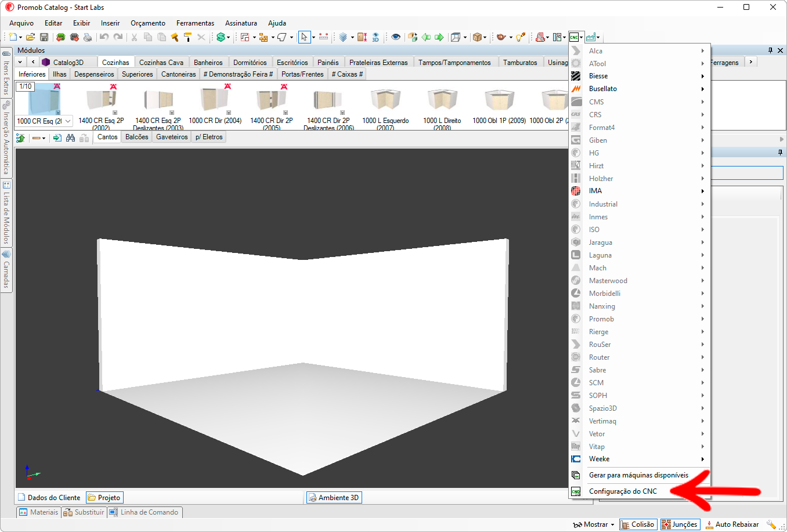Click the layers stack toolbar icon

point(343,37)
